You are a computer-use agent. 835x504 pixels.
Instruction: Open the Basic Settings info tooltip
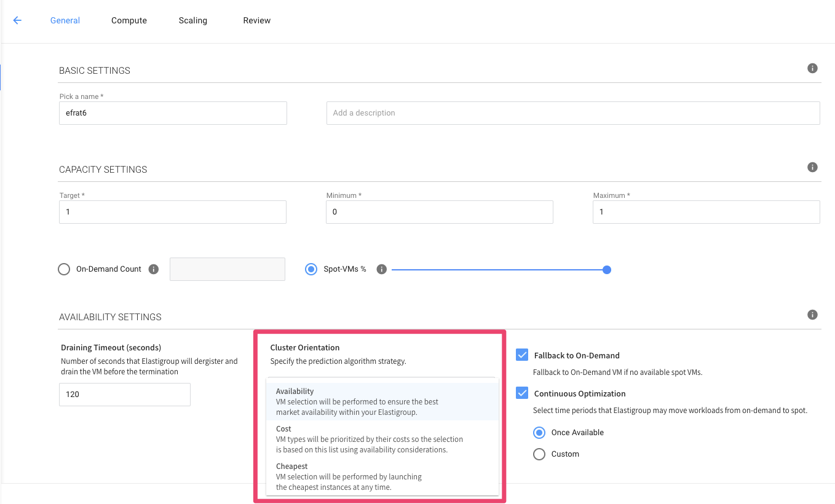tap(812, 68)
